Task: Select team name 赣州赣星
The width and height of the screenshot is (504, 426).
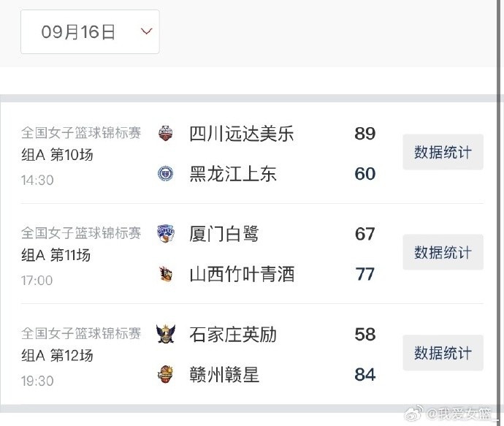Action: click(224, 375)
